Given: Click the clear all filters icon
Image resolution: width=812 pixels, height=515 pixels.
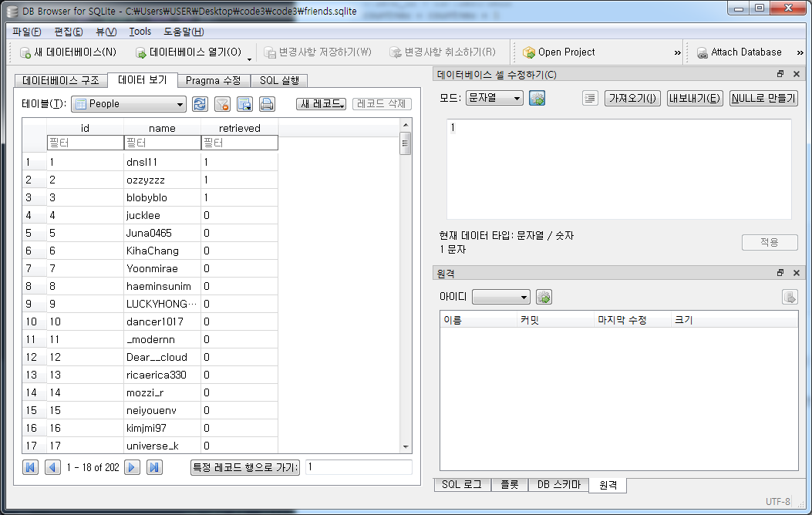Looking at the screenshot, I should [x=222, y=104].
